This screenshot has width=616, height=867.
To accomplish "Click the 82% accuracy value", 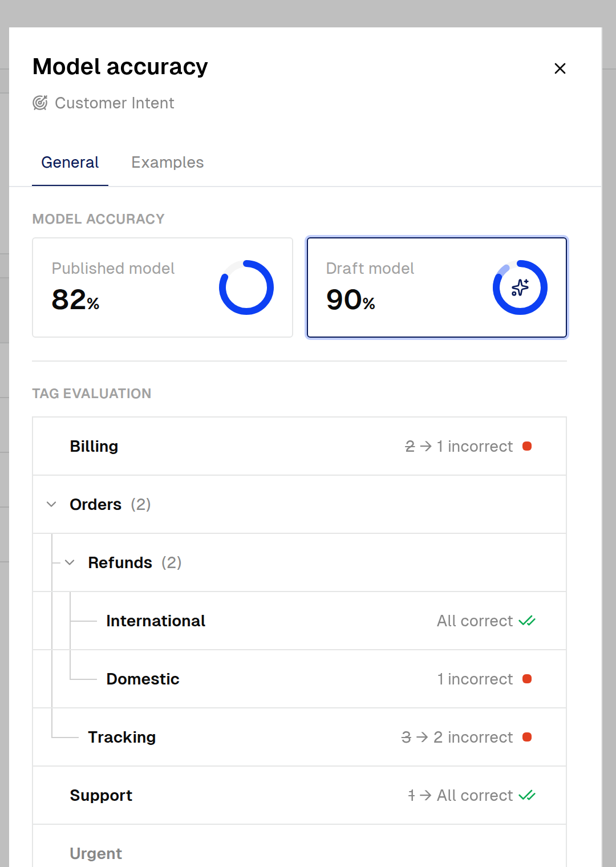I will pos(75,300).
